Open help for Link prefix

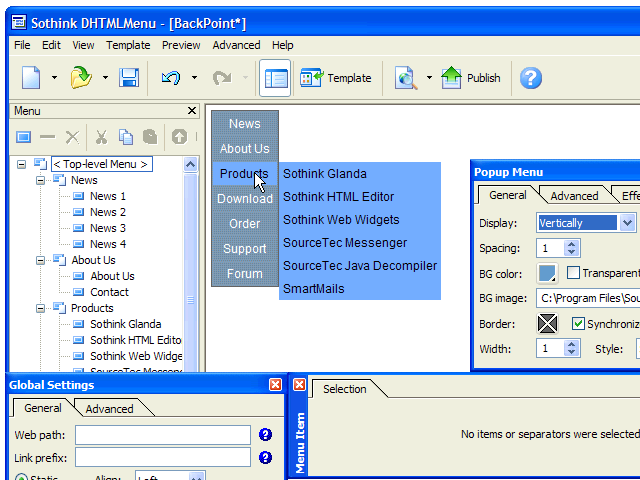pyautogui.click(x=265, y=458)
